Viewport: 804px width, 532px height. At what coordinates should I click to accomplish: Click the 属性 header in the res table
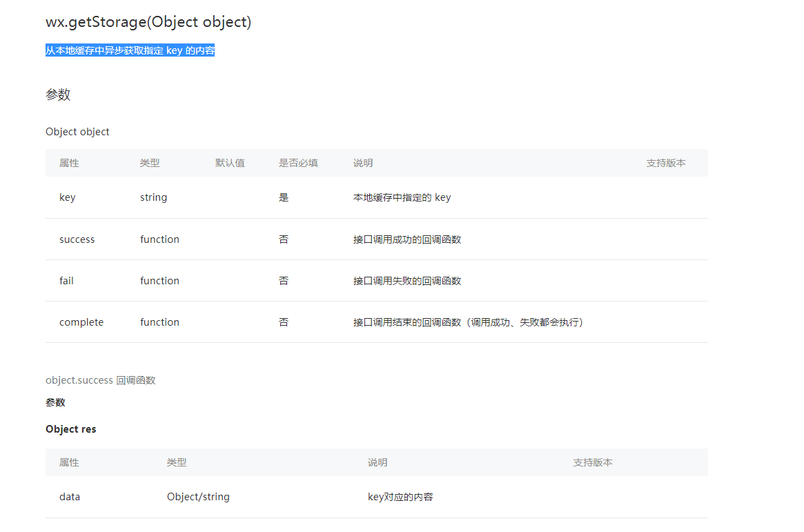point(69,462)
